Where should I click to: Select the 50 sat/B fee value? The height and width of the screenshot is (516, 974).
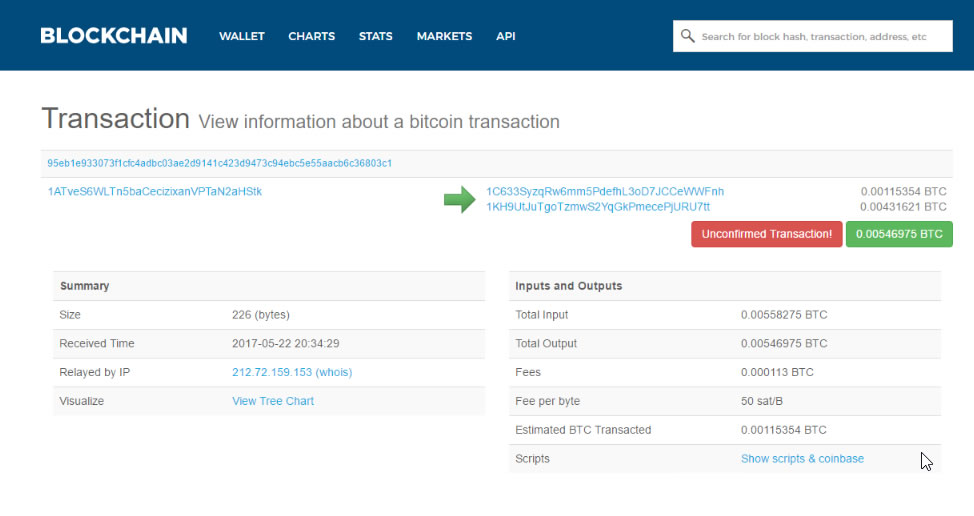762,401
